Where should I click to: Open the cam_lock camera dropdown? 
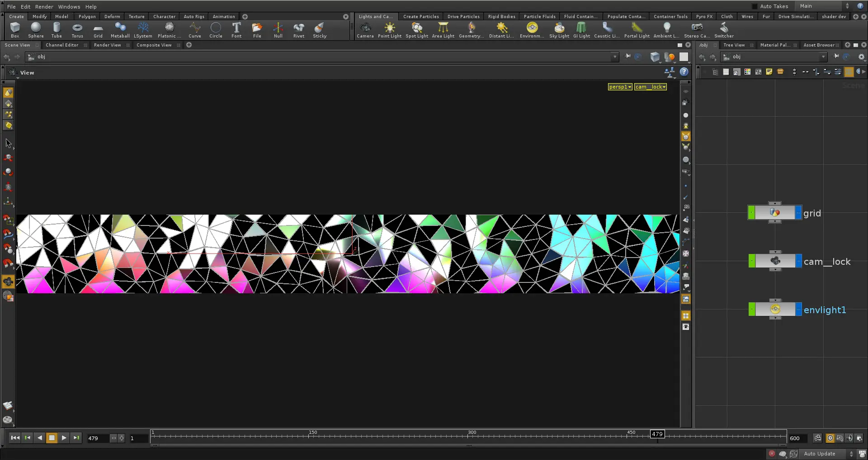click(x=650, y=87)
